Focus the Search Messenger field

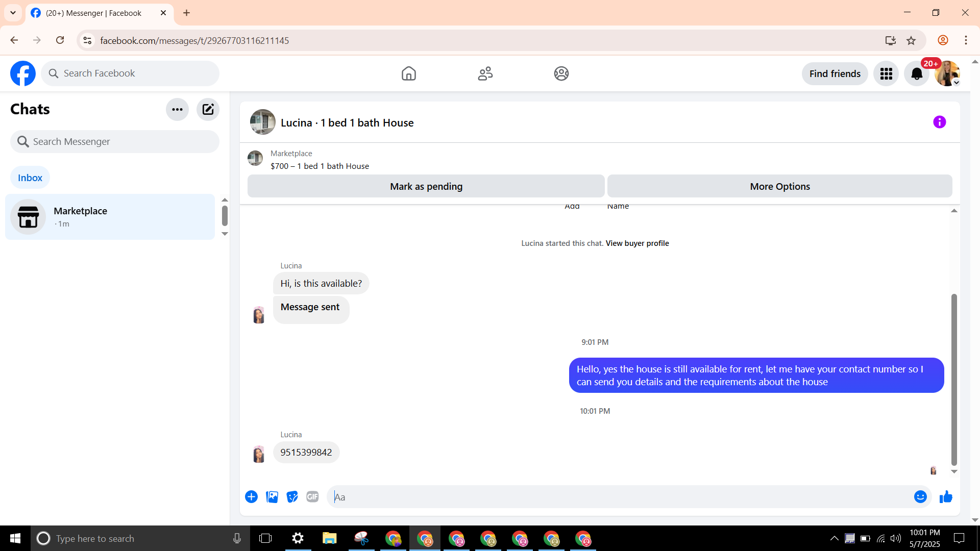115,141
